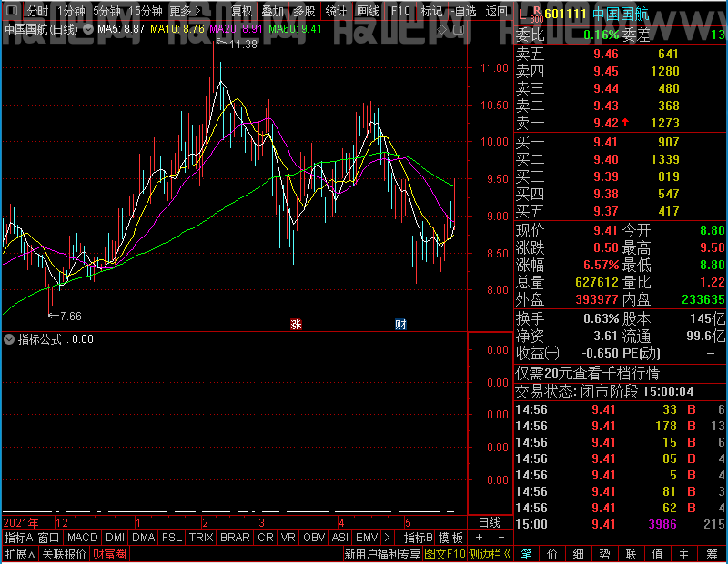
Task: Click the red up arrow beside 9.42
Action: 625,123
